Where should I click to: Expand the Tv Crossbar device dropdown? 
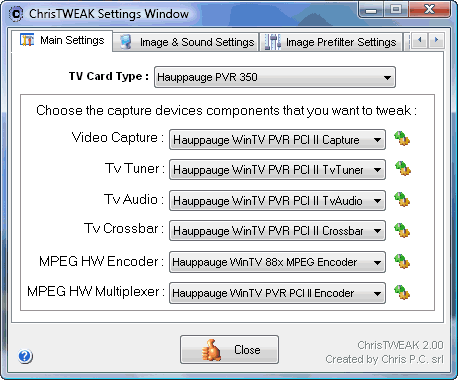[277, 231]
